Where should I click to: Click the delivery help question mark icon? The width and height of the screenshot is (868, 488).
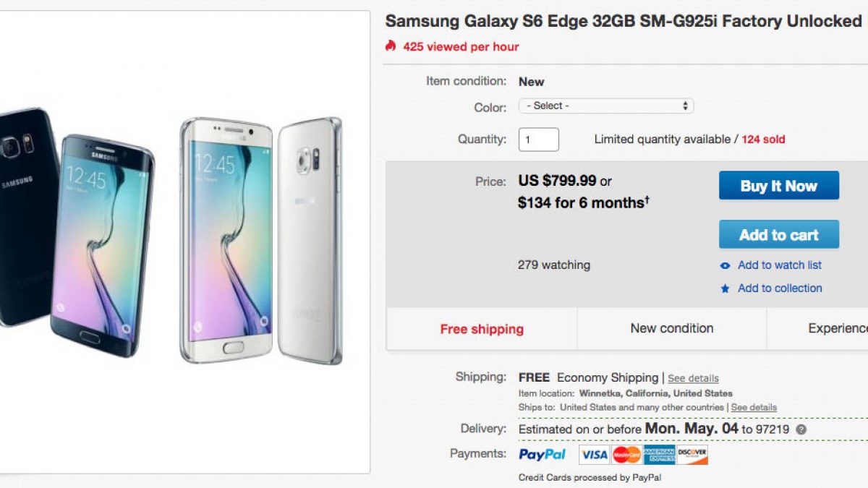pyautogui.click(x=801, y=429)
